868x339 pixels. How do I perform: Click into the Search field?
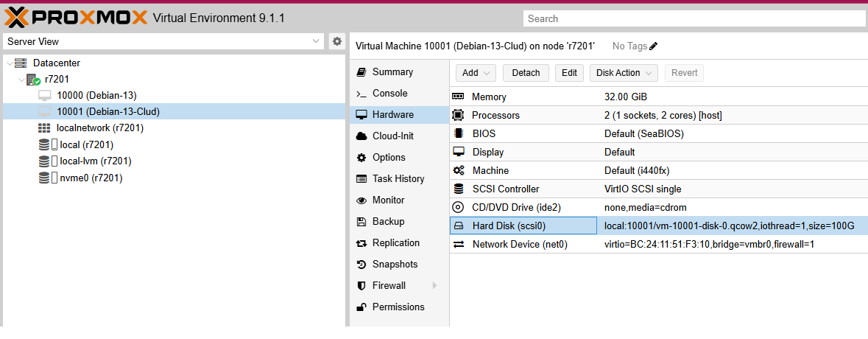[x=692, y=18]
